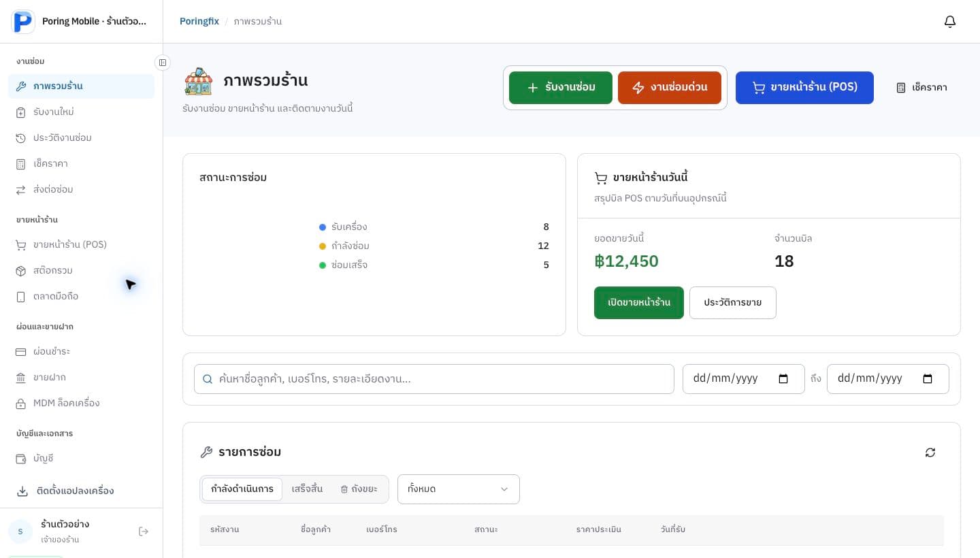Open บัญชี in the sidebar
This screenshot has height=558, width=980.
[x=81, y=459]
